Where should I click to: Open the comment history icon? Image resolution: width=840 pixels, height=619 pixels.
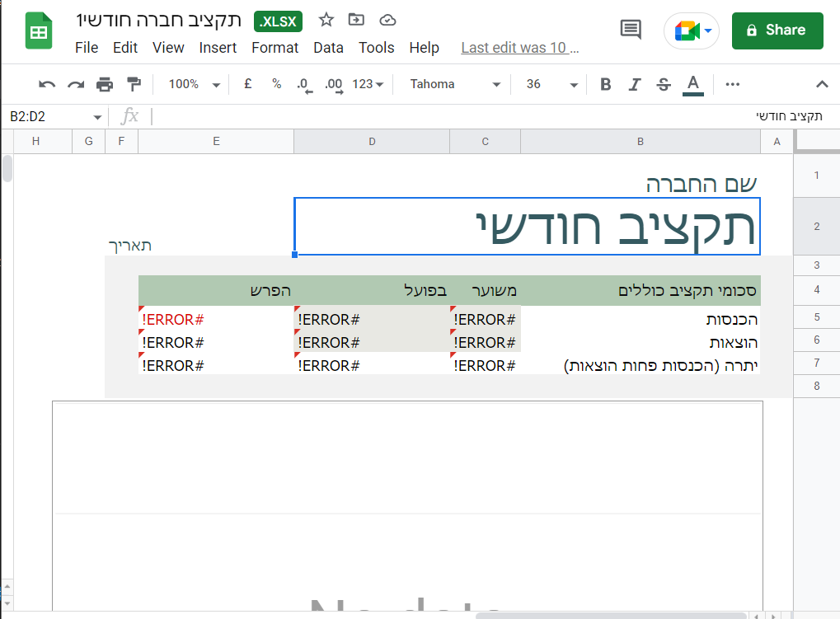coord(631,30)
